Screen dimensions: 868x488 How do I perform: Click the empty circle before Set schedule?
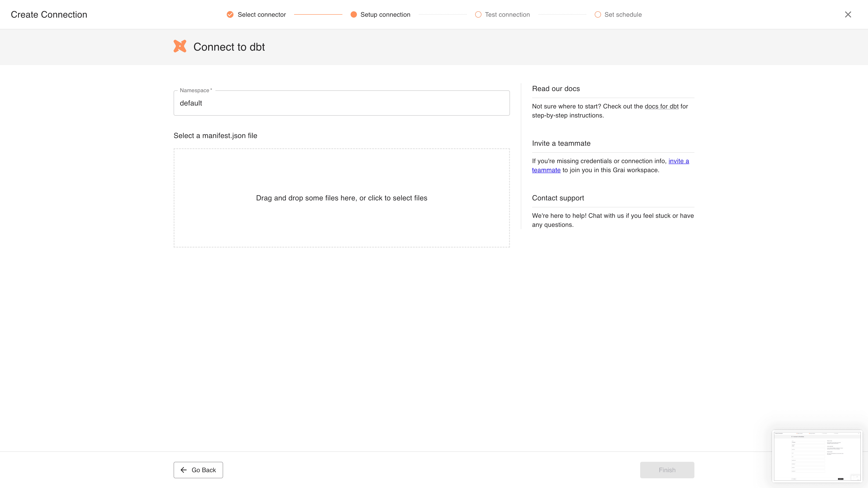click(597, 14)
